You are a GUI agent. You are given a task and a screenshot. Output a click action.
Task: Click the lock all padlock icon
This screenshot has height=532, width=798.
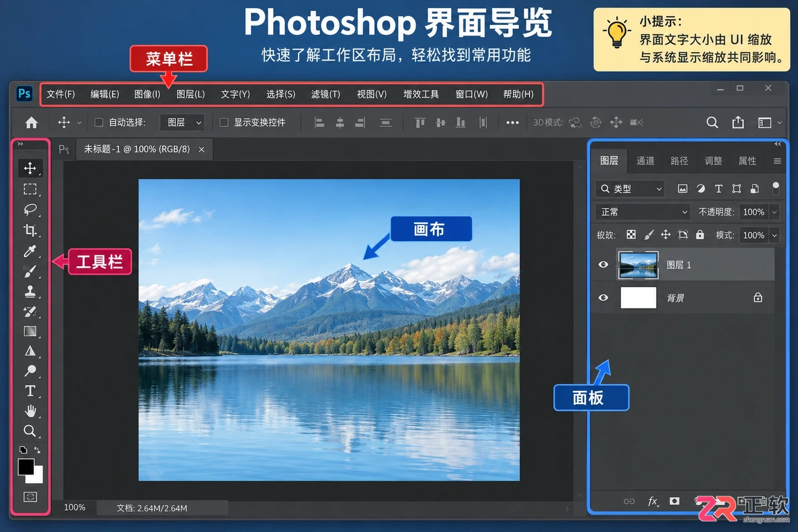tap(700, 234)
